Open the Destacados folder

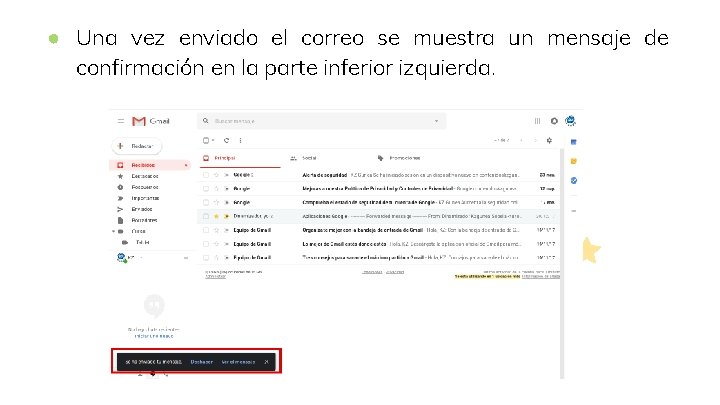145,176
